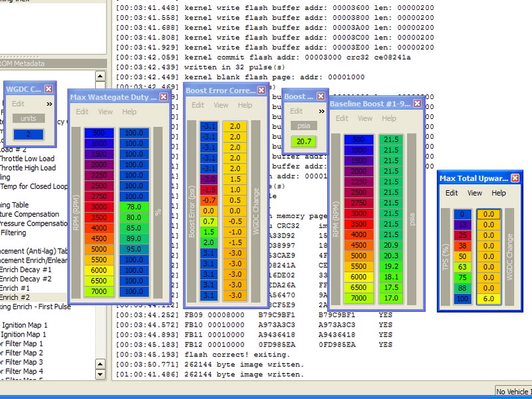Click the ROM Metadata panel header
Image resolution: width=532 pixels, height=399 pixels.
53,63
